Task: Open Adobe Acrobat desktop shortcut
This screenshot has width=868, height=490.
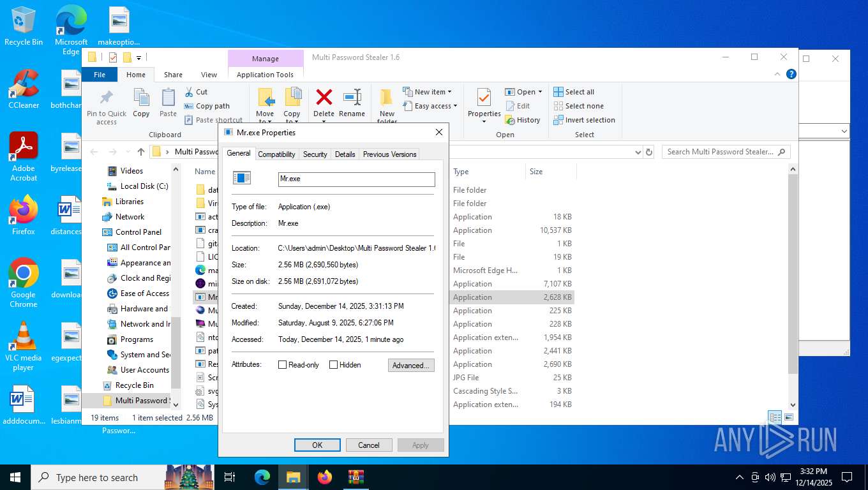Action: tap(24, 156)
